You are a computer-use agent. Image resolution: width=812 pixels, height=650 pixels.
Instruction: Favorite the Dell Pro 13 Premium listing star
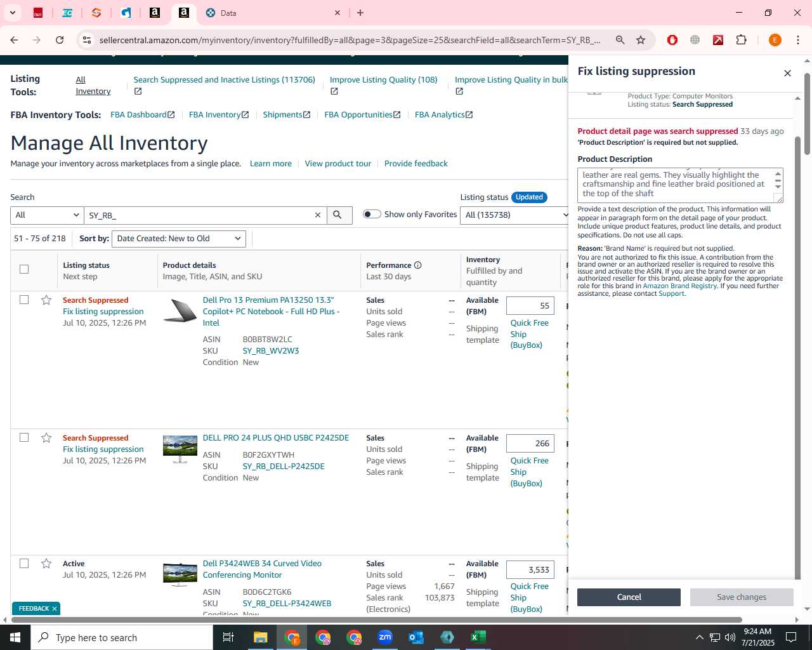coord(46,300)
